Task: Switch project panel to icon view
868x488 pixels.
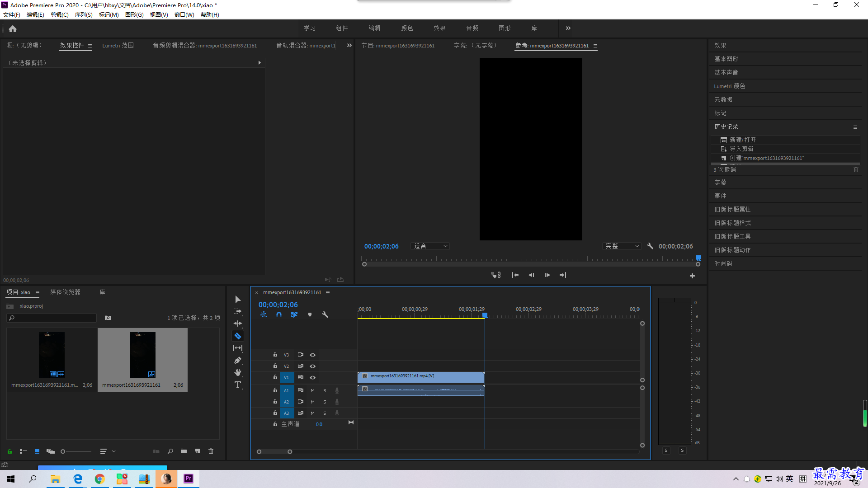Action: coord(37,451)
